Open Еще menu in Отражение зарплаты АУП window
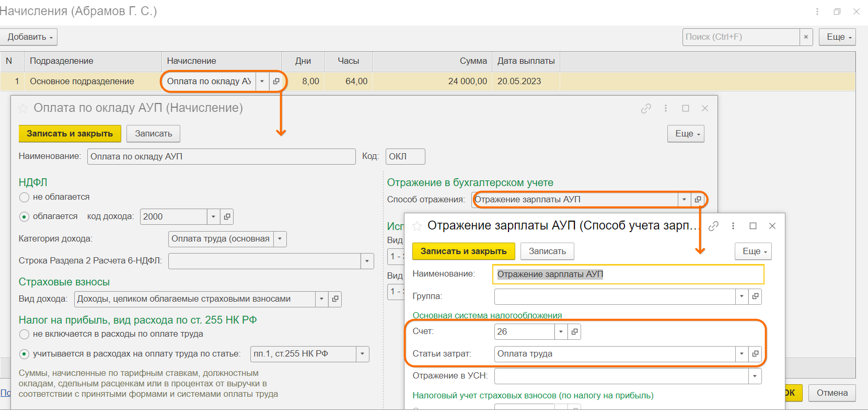 tap(753, 251)
